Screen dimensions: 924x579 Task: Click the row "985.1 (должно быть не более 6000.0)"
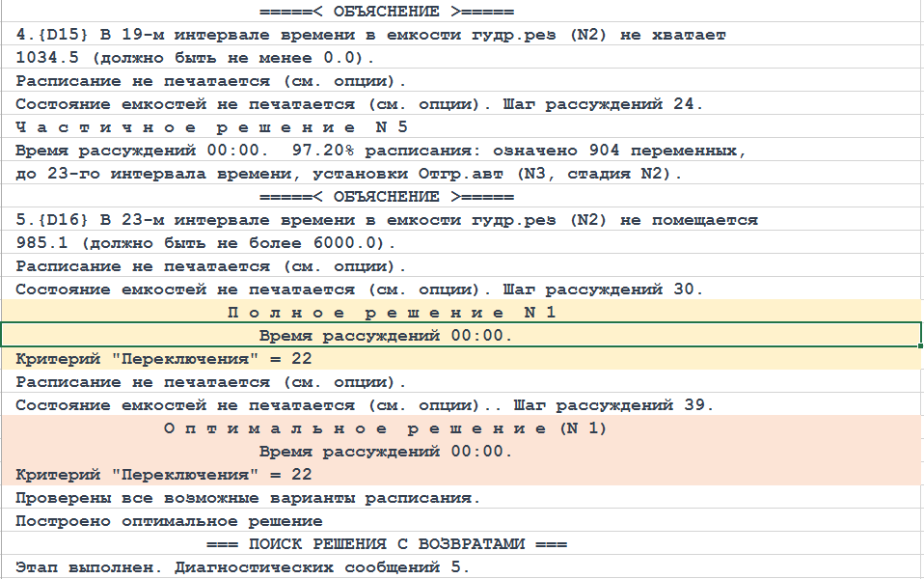point(200,243)
